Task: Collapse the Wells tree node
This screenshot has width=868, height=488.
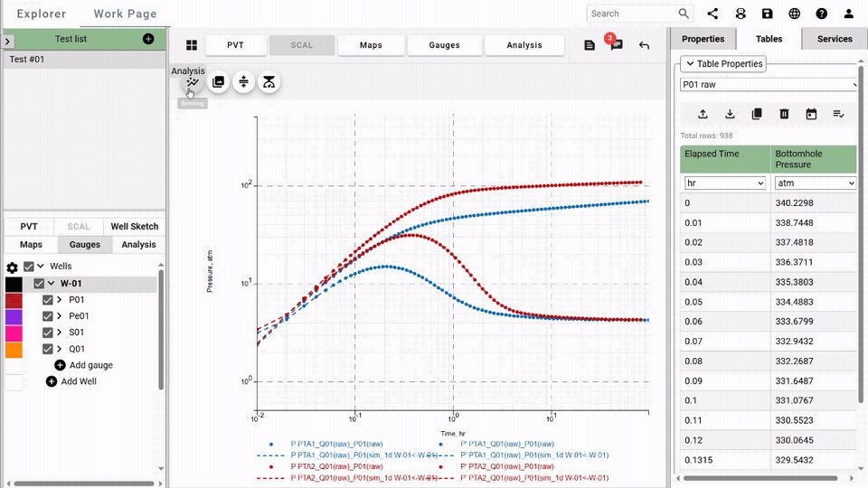Action: (x=41, y=266)
